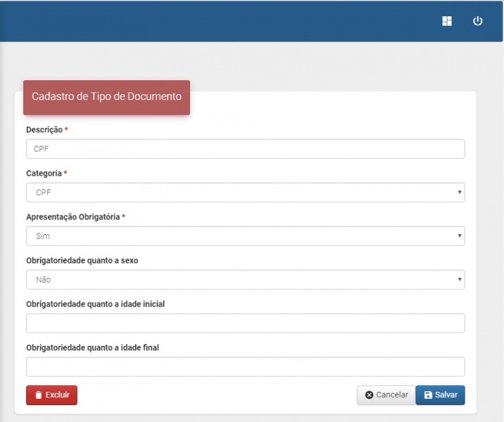Focus the Descrição text field

coord(245,149)
